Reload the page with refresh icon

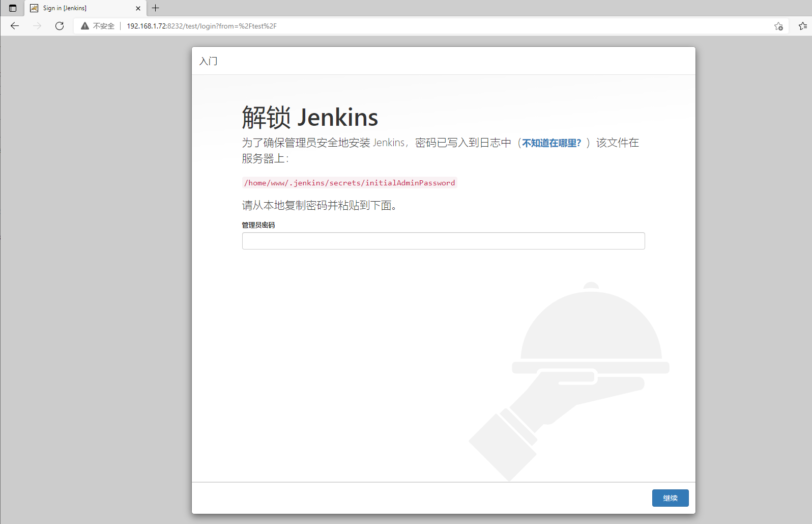tap(60, 26)
